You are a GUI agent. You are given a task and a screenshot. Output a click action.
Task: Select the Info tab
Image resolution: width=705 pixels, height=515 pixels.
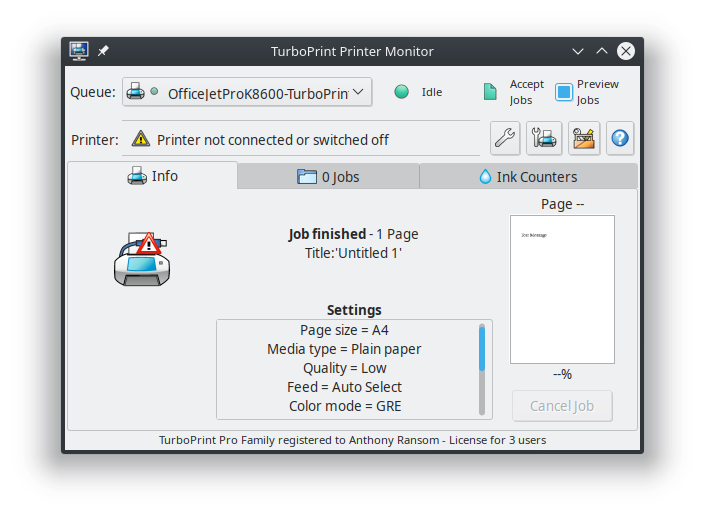coord(153,176)
